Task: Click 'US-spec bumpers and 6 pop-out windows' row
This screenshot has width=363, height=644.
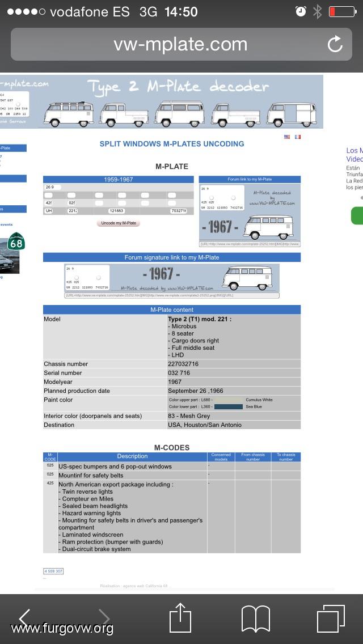Action: pos(115,467)
